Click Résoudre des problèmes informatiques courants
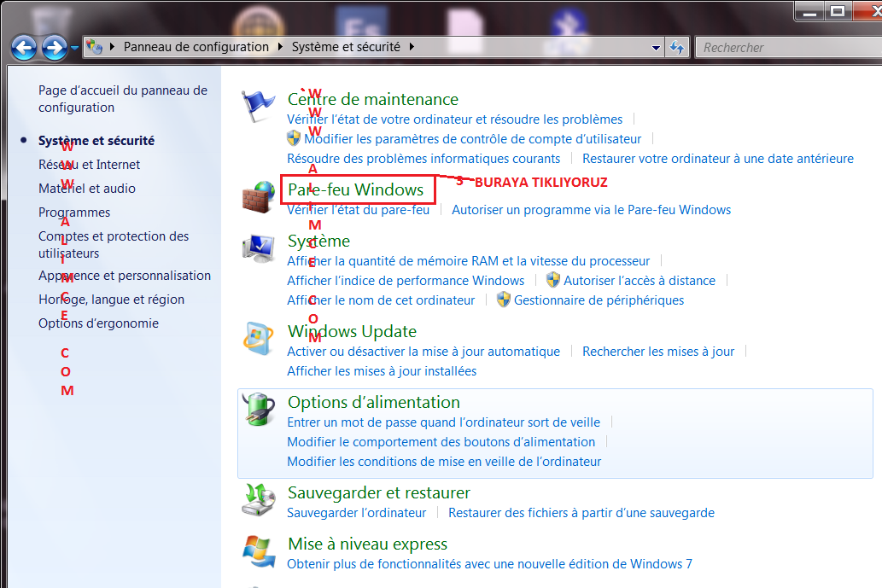Image resolution: width=882 pixels, height=588 pixels. click(x=423, y=159)
